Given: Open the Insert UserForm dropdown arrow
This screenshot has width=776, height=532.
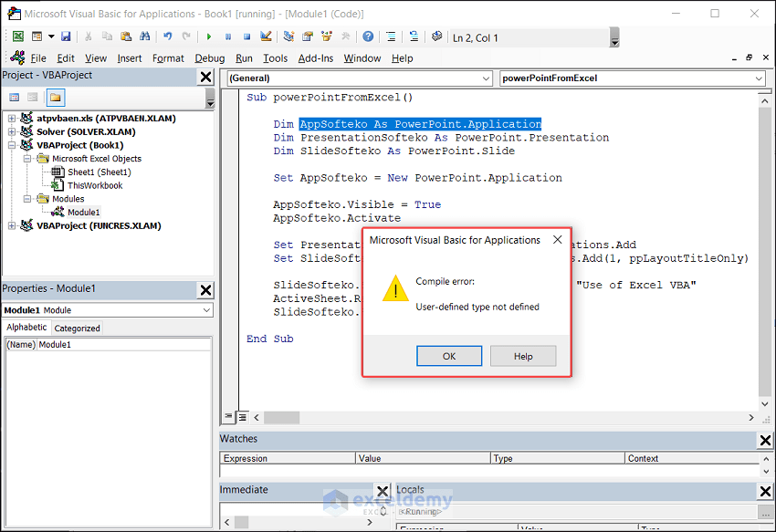Looking at the screenshot, I should click(51, 37).
